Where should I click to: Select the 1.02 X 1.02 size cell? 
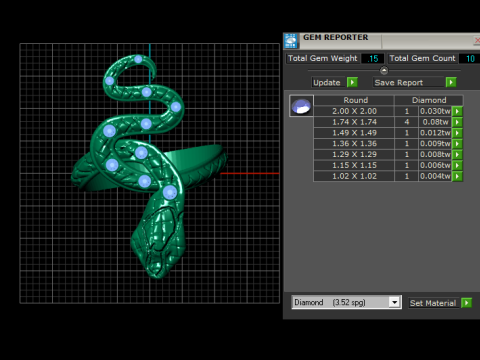pos(354,176)
